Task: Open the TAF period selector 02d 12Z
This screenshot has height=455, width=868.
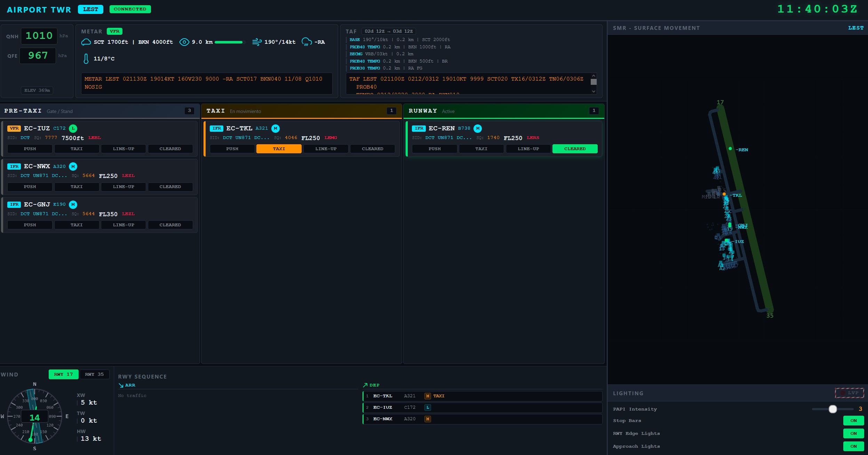Action: coord(389,31)
